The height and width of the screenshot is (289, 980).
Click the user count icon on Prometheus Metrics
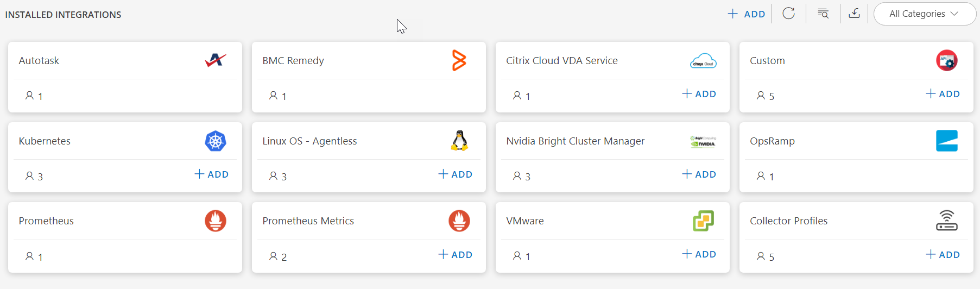[273, 256]
